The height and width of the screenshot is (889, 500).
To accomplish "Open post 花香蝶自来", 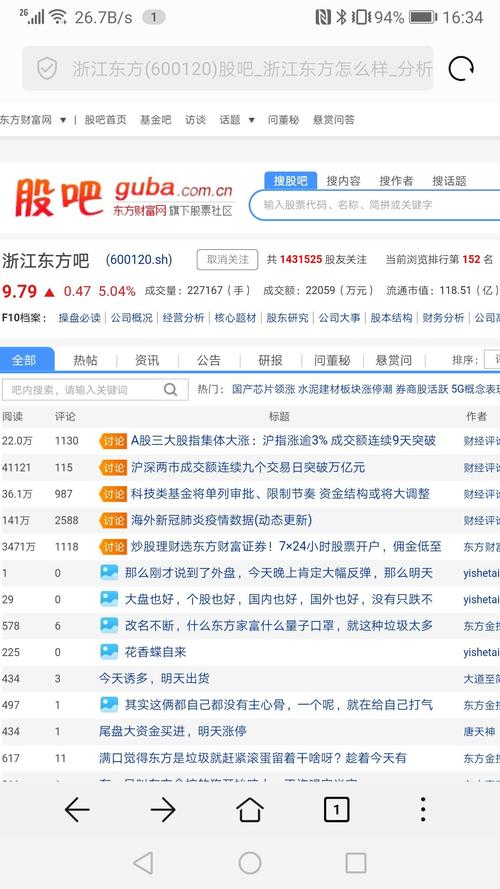I will point(155,651).
